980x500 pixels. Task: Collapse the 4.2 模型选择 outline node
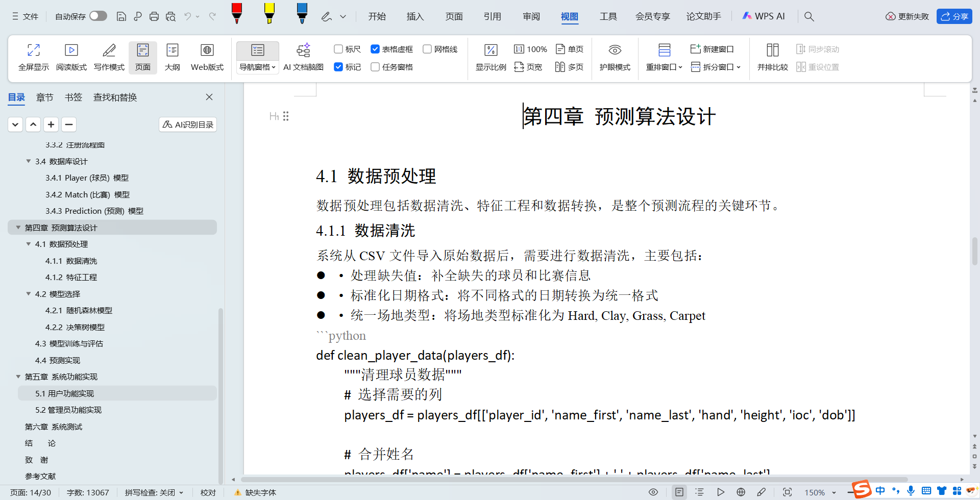[29, 294]
